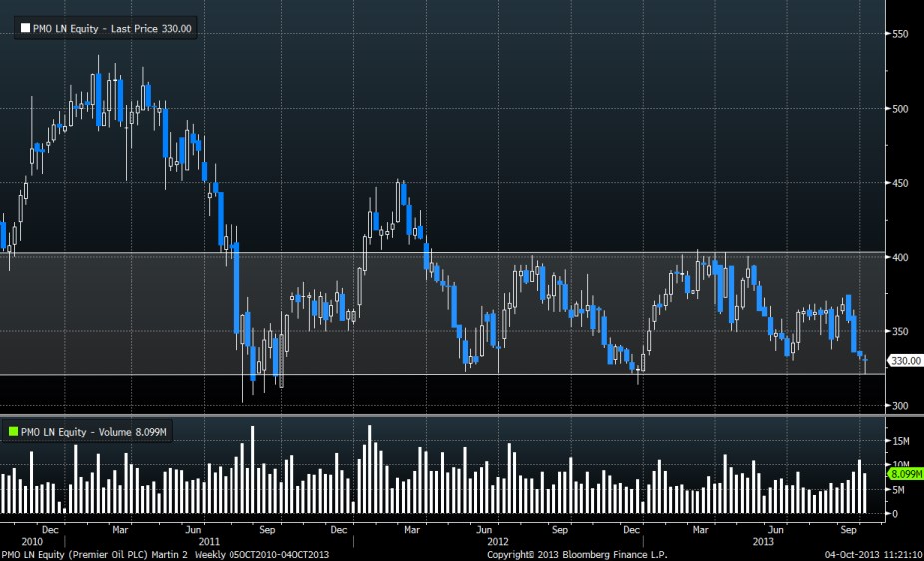Click the 2010 year label on time axis
This screenshot has width=924, height=561.
coord(31,540)
